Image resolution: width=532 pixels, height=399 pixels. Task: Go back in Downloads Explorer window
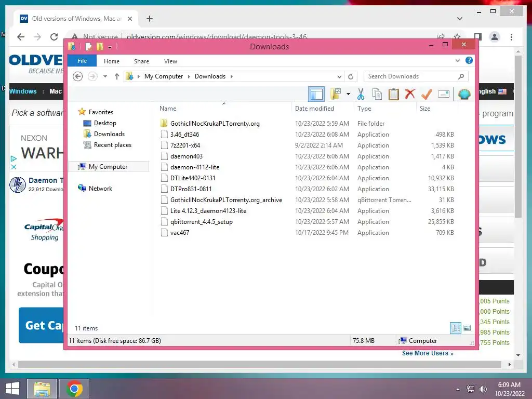point(78,76)
